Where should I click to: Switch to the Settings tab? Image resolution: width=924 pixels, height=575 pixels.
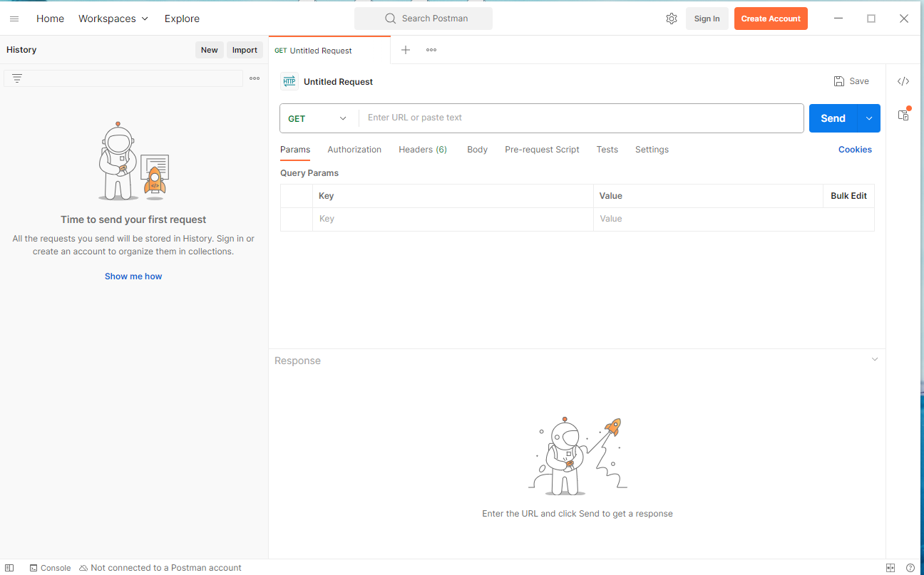[x=652, y=150]
